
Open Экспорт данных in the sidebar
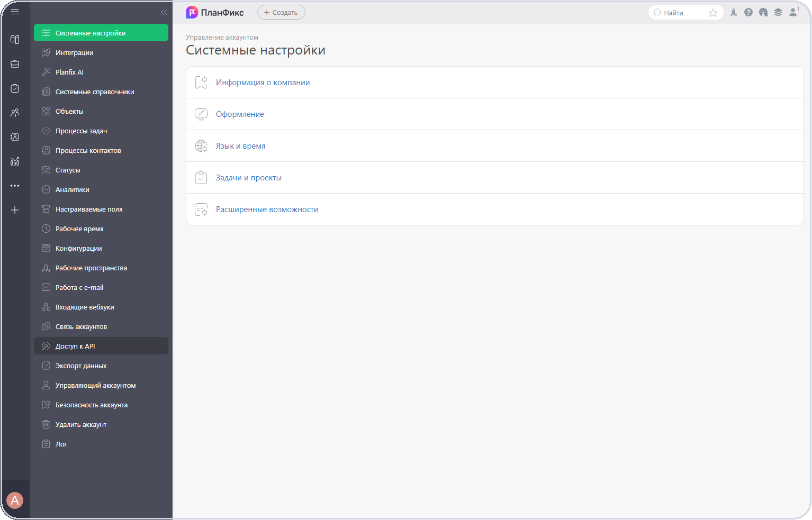101,366
